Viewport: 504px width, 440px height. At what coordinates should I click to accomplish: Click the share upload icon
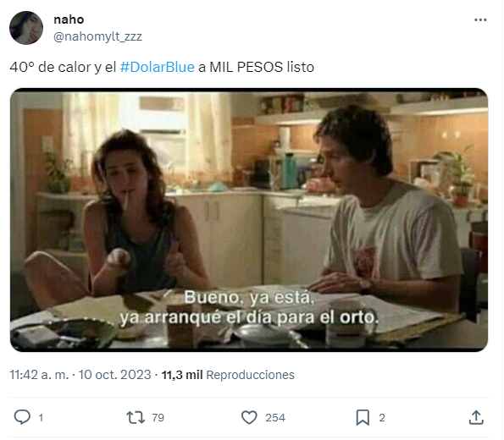pyautogui.click(x=476, y=417)
